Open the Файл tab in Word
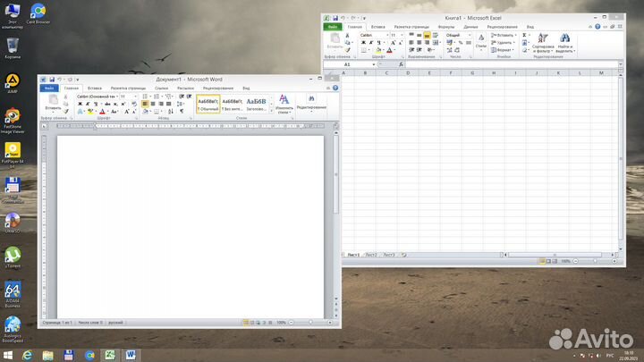This screenshot has width=644, height=362. click(x=49, y=88)
